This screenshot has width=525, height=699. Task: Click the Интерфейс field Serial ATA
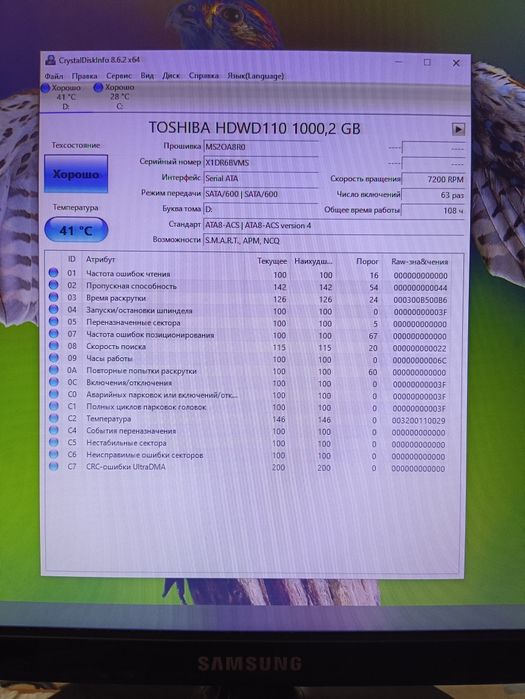tap(261, 178)
